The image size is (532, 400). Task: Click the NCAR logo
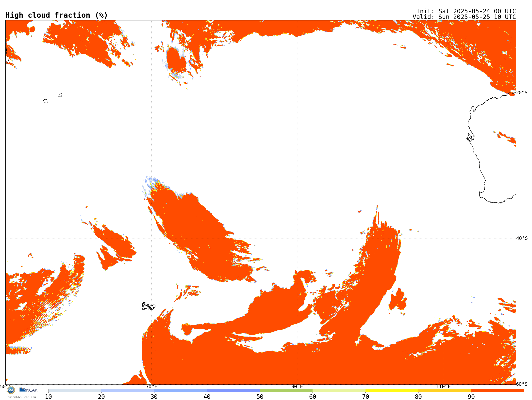point(28,390)
